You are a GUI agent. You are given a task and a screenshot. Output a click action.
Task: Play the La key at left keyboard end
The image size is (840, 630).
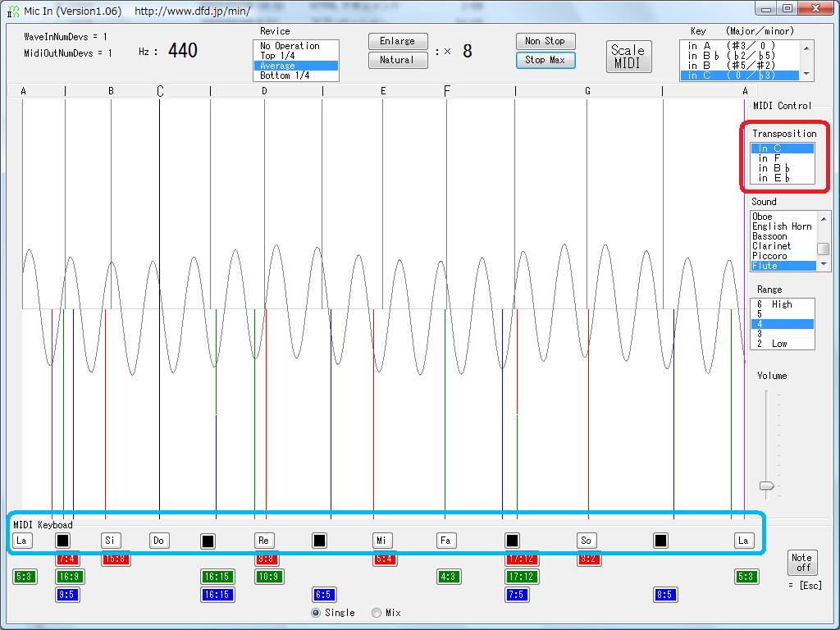click(22, 541)
